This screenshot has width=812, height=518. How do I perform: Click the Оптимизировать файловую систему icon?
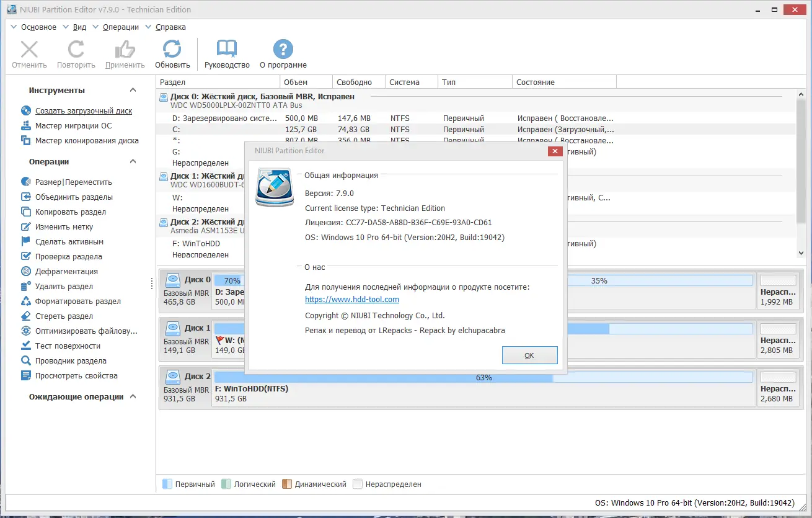[x=26, y=331]
